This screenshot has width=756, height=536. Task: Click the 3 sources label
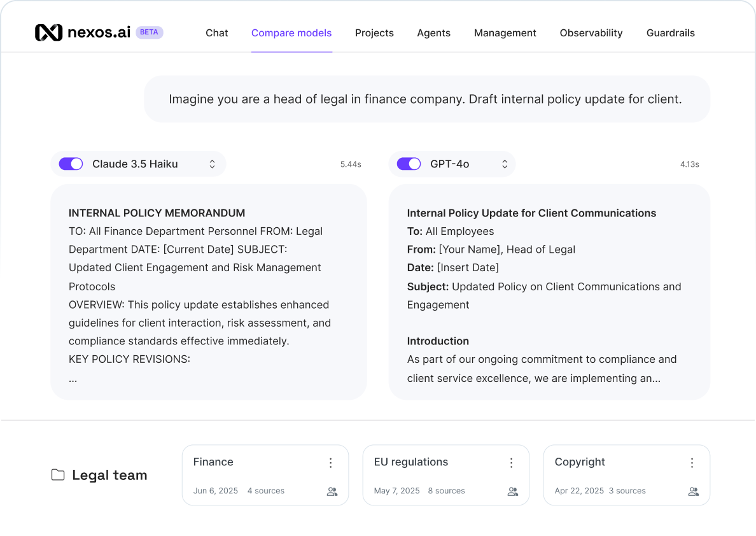[x=627, y=491]
